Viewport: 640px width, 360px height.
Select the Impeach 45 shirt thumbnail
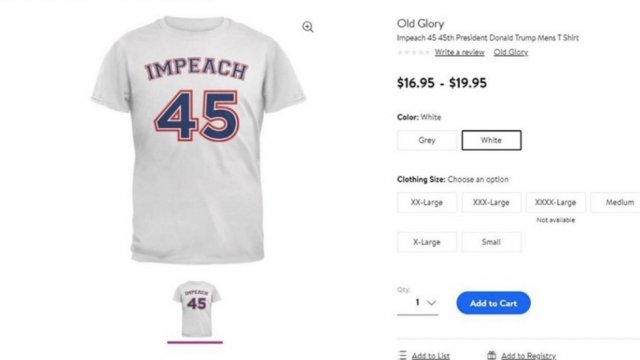[x=196, y=309]
